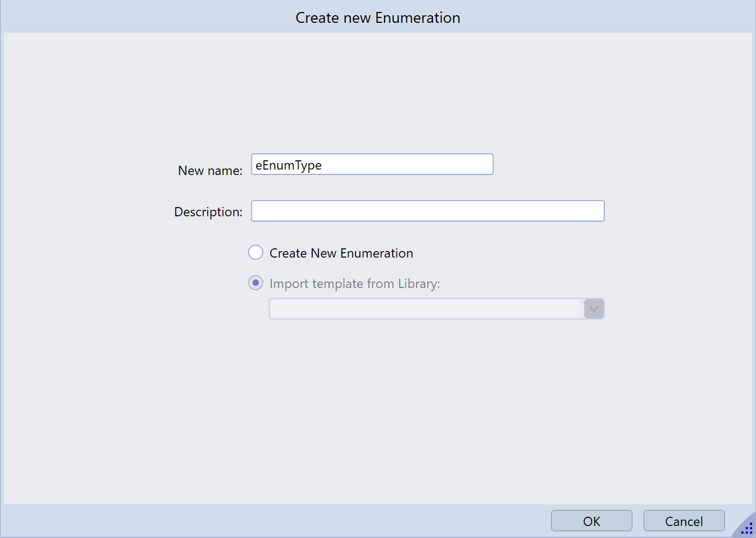Click the eEnumType text in the name field
This screenshot has height=538, width=756.
click(288, 165)
